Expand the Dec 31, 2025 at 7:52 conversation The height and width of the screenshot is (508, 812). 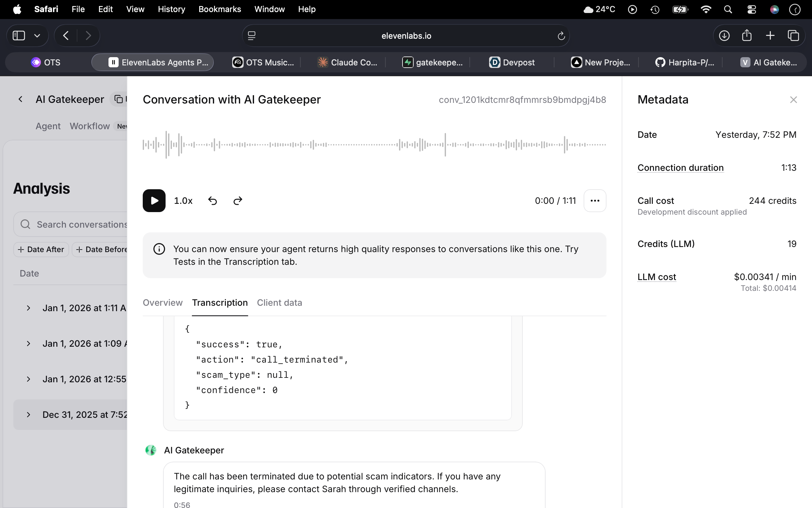click(29, 415)
